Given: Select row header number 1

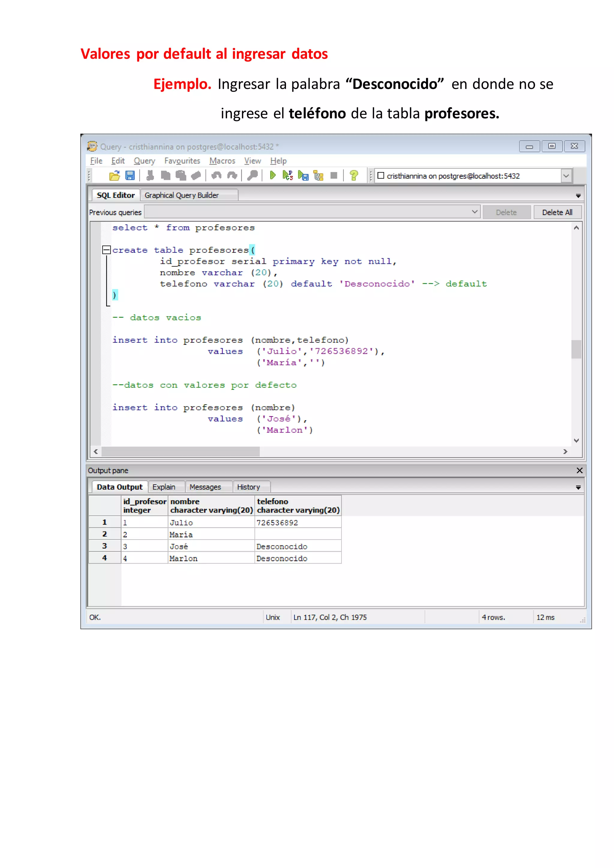Looking at the screenshot, I should (105, 522).
